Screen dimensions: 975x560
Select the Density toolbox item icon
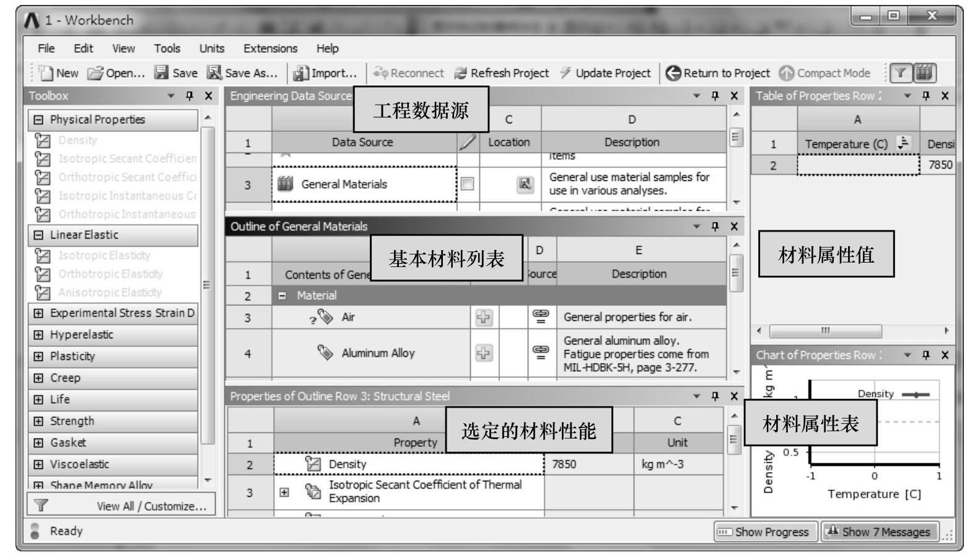42,141
